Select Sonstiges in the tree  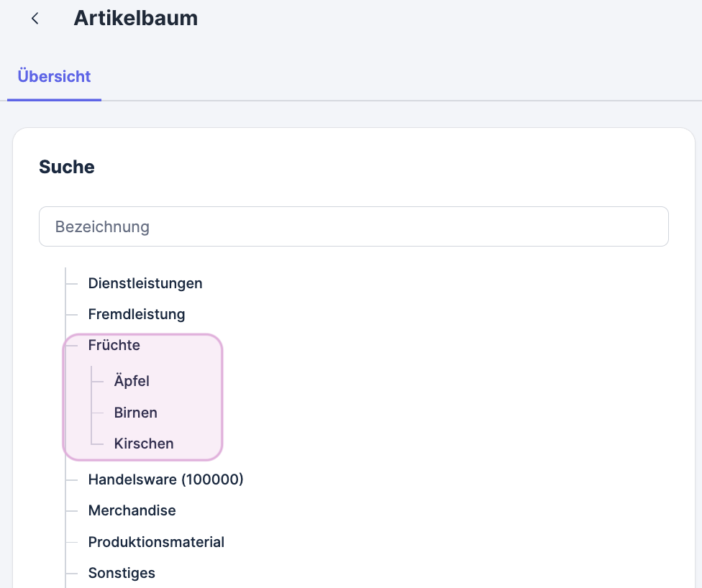122,573
